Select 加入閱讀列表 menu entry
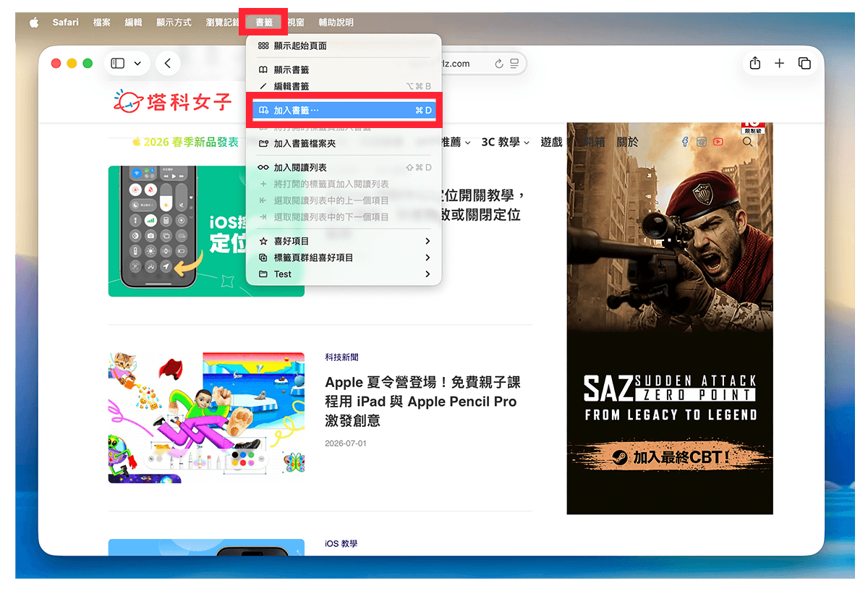Viewport: 868px width, 594px height. pyautogui.click(x=344, y=167)
